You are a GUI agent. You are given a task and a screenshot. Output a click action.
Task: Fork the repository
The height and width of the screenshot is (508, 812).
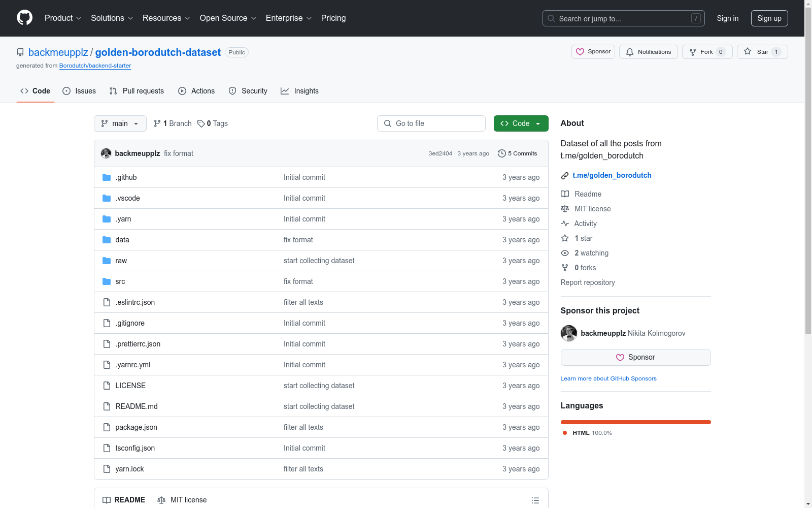click(707, 52)
